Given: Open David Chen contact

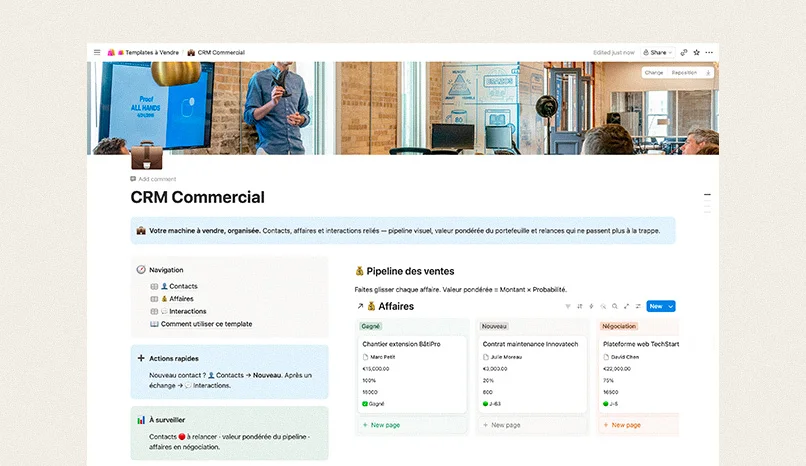Looking at the screenshot, I should tap(621, 357).
